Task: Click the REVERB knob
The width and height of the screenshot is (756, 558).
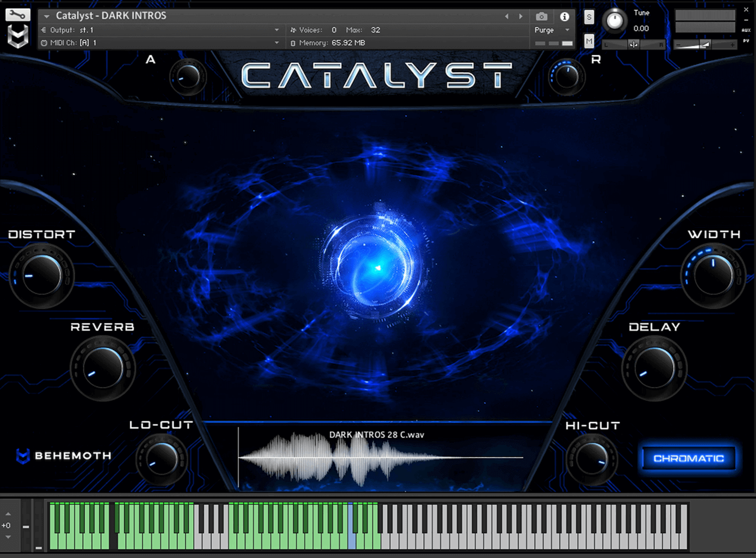Action: coord(103,368)
